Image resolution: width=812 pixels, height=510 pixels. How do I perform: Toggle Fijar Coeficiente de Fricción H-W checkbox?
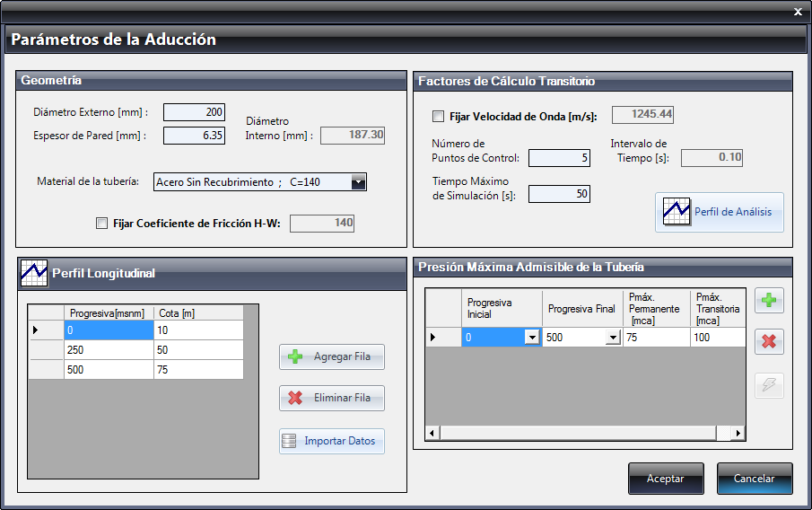pos(101,224)
